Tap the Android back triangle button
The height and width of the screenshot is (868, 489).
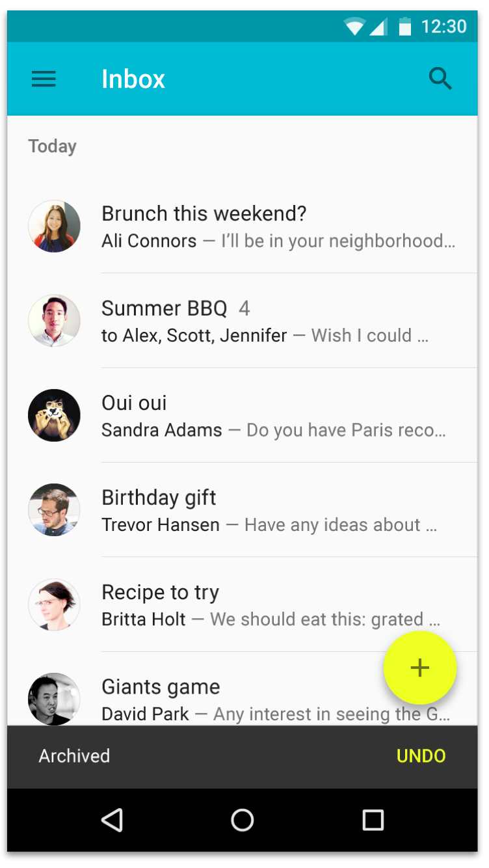112,820
